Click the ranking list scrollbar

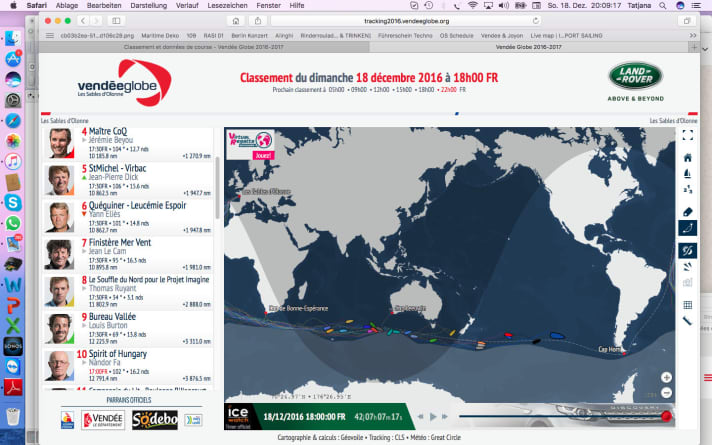click(217, 188)
